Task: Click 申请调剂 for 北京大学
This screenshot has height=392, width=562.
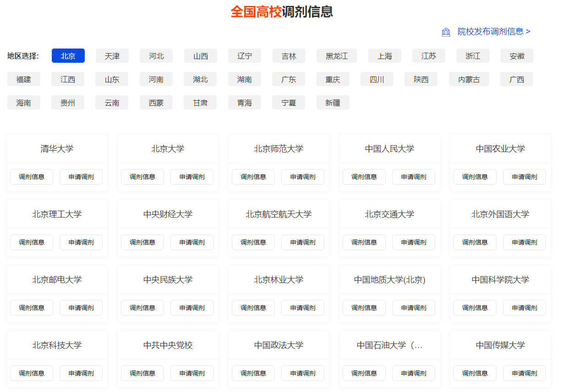Action: click(192, 177)
